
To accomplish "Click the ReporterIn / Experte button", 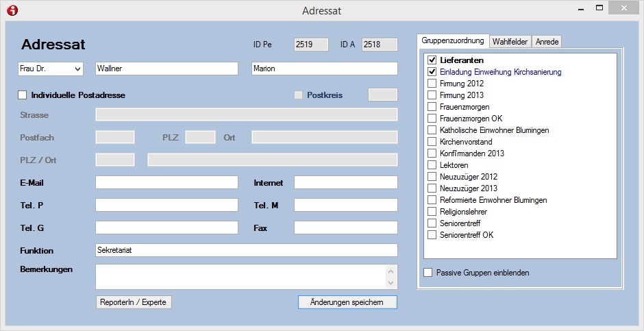I will (x=134, y=302).
